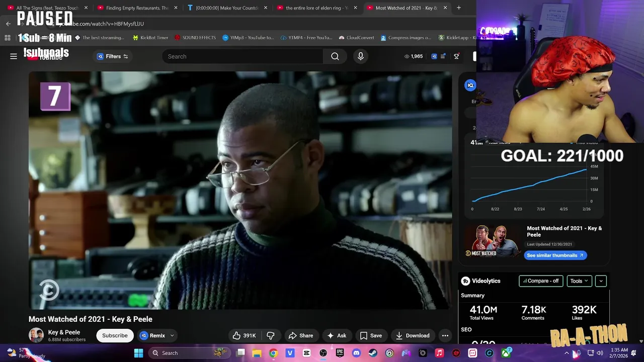Collapse Videolytics panel with chevron button
Screen dimensions: 644x362
coord(601,281)
